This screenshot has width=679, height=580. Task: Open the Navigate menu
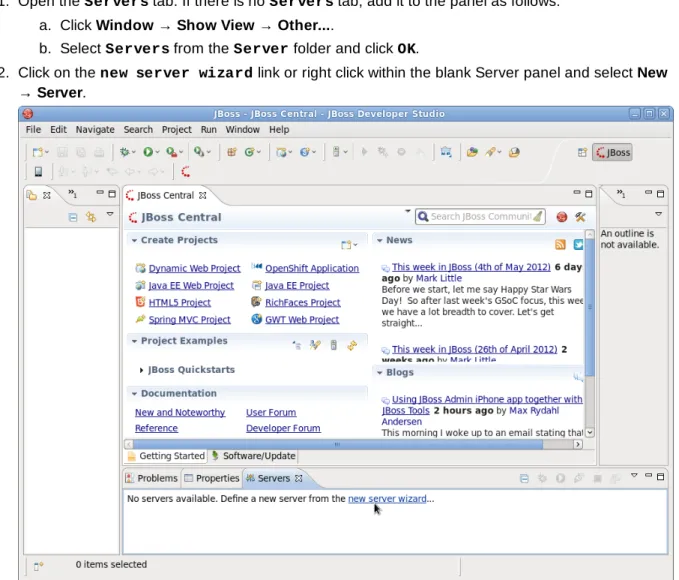95,130
